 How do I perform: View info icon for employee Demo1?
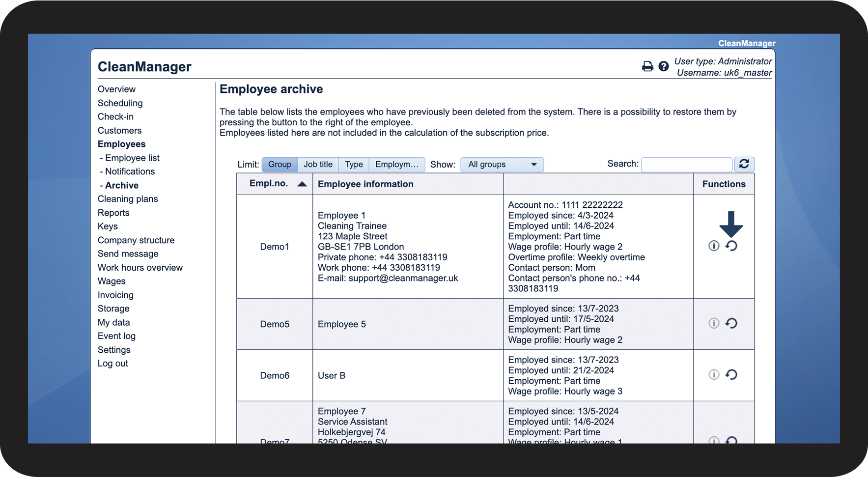[x=714, y=246]
